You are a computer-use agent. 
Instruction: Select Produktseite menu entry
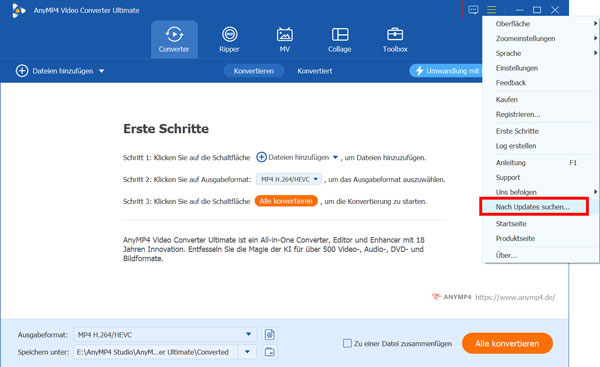(x=541, y=238)
